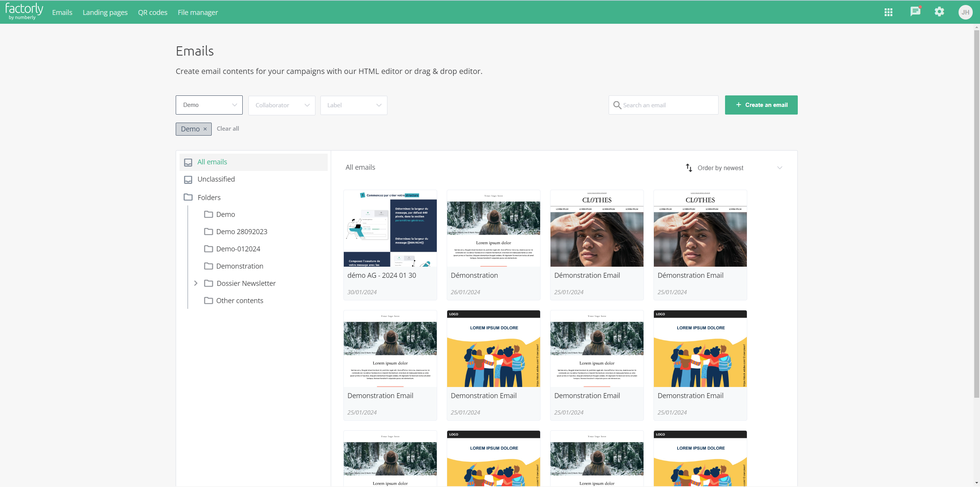The width and height of the screenshot is (980, 487).
Task: Click the Clear all link
Action: [x=228, y=129]
